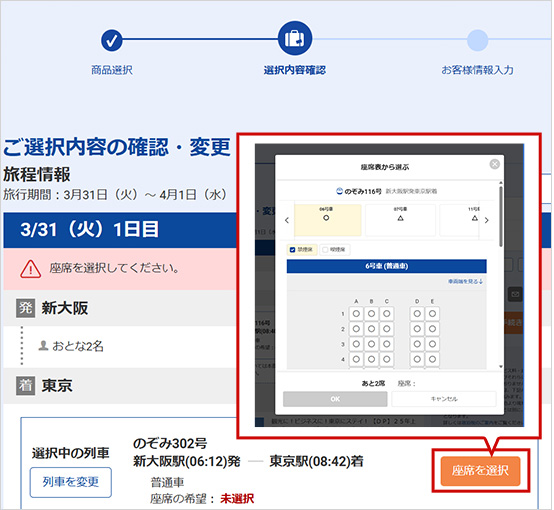Image resolution: width=554 pixels, height=510 pixels.
Task: Select seat 3B in the seat map
Action: [371, 344]
